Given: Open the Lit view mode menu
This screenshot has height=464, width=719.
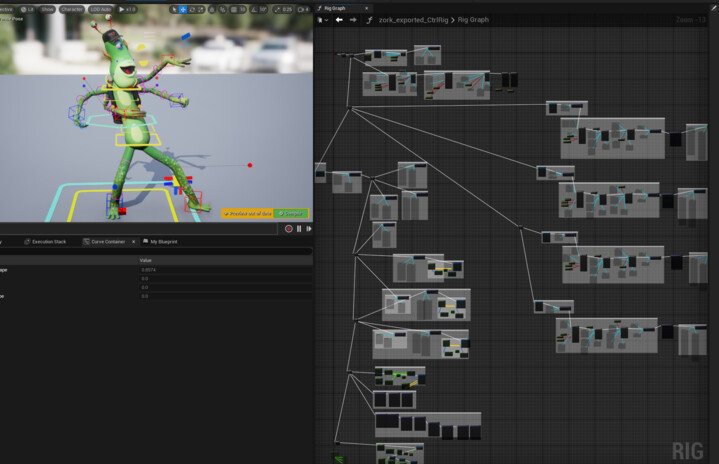Looking at the screenshot, I should click(x=28, y=9).
